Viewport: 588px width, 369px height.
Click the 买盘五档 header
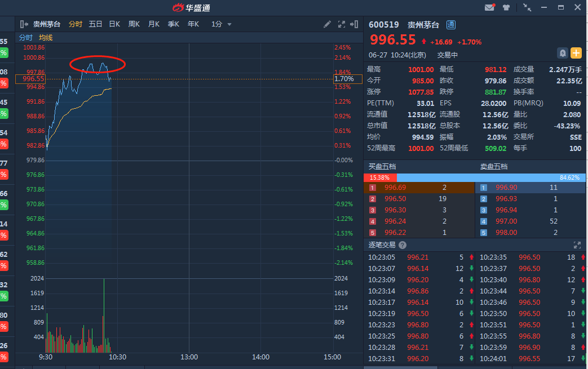click(x=382, y=167)
